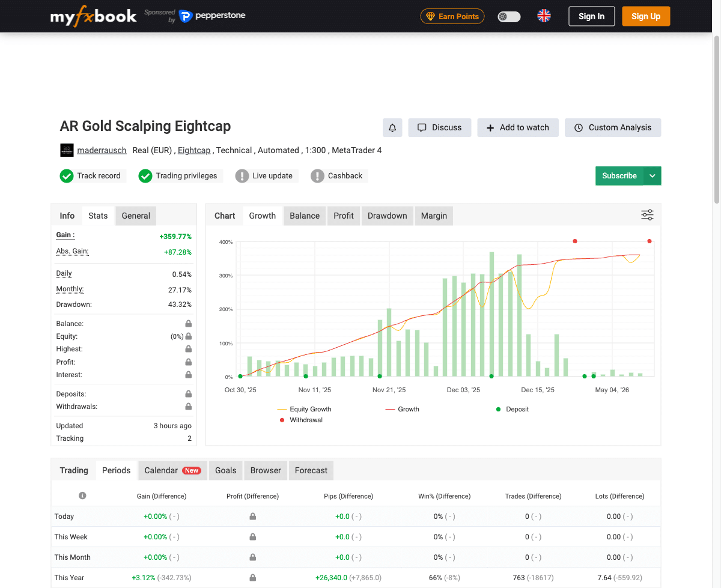Toggle Equity Growth legend item
Viewport: 721px width, 588px height.
point(304,409)
